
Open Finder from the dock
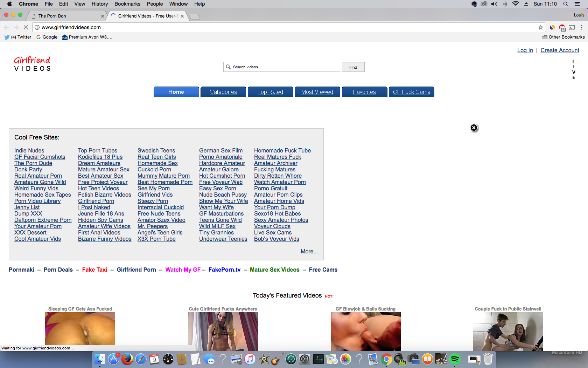click(100, 359)
